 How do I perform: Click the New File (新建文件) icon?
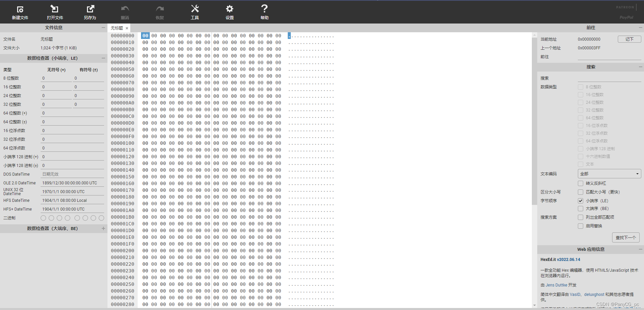[x=20, y=9]
